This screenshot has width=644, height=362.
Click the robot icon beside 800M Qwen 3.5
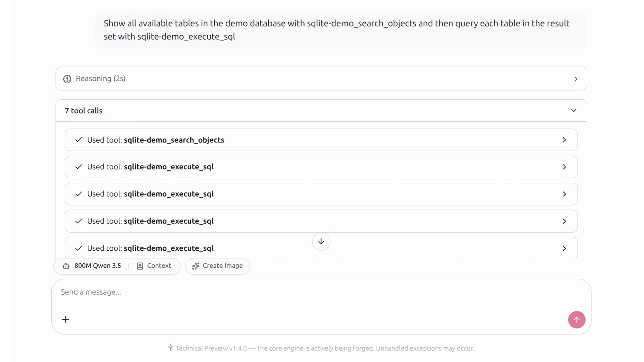66,266
